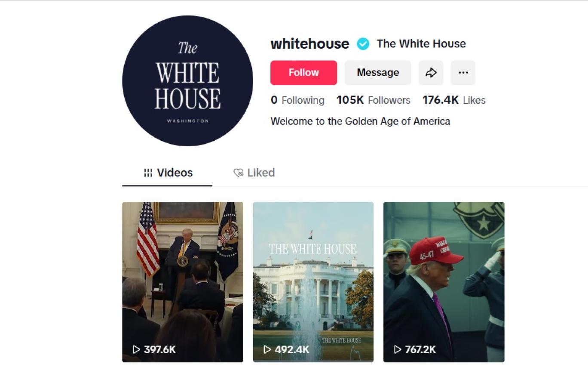Open Message to whitehouse

[378, 73]
